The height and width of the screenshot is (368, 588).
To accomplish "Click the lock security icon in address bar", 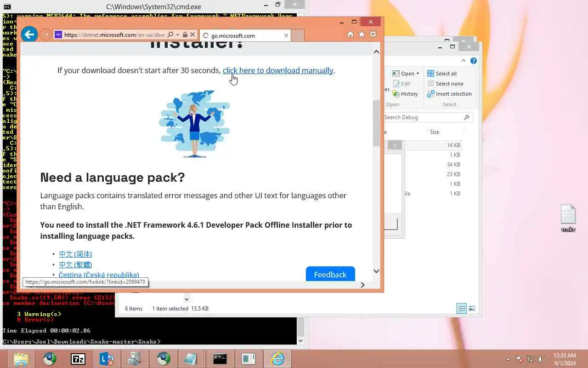I will 185,35.
